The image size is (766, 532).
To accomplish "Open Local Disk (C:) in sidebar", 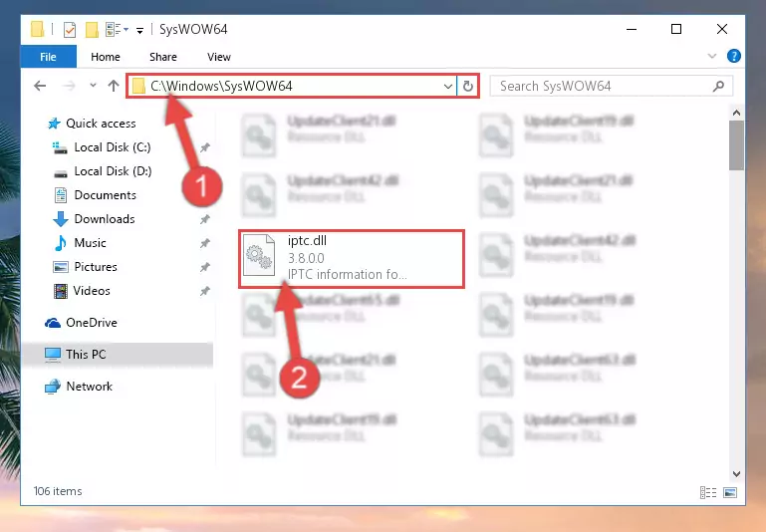I will pos(113,147).
